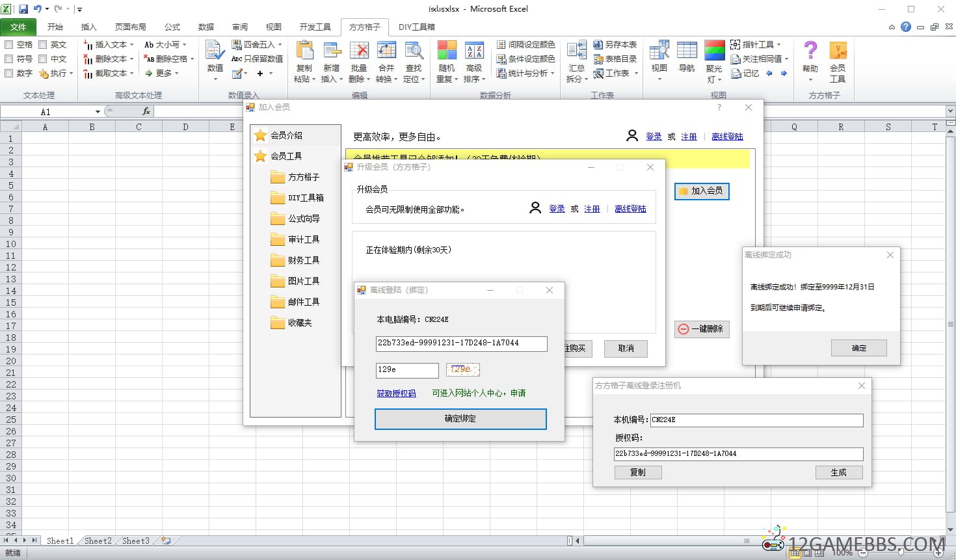Open the 随机重复 random-repeat tool
The height and width of the screenshot is (560, 956).
pos(447,62)
